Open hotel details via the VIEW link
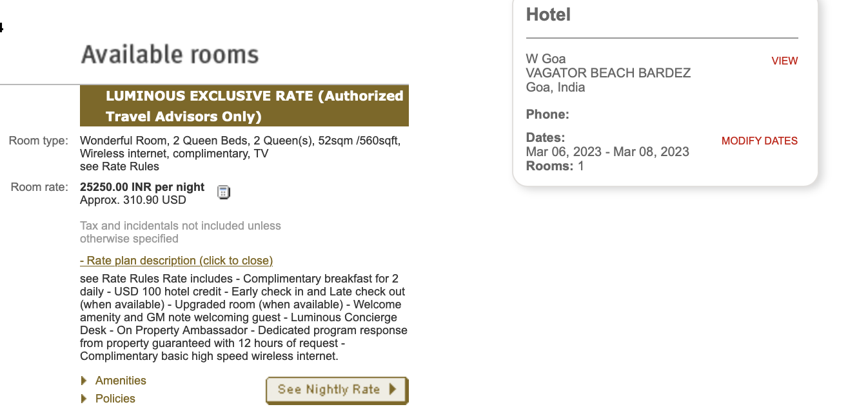The width and height of the screenshot is (868, 418). click(x=784, y=61)
